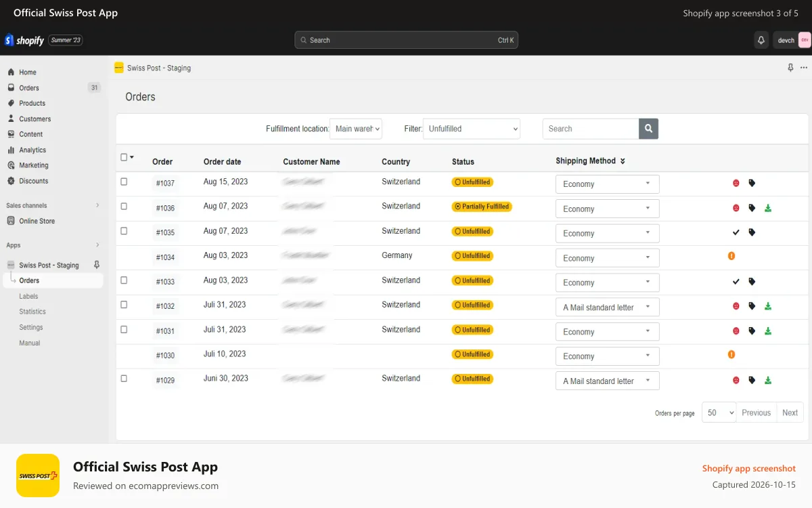Click the label tag icon for order #1033
Screen dimensions: 812x508
click(752, 282)
